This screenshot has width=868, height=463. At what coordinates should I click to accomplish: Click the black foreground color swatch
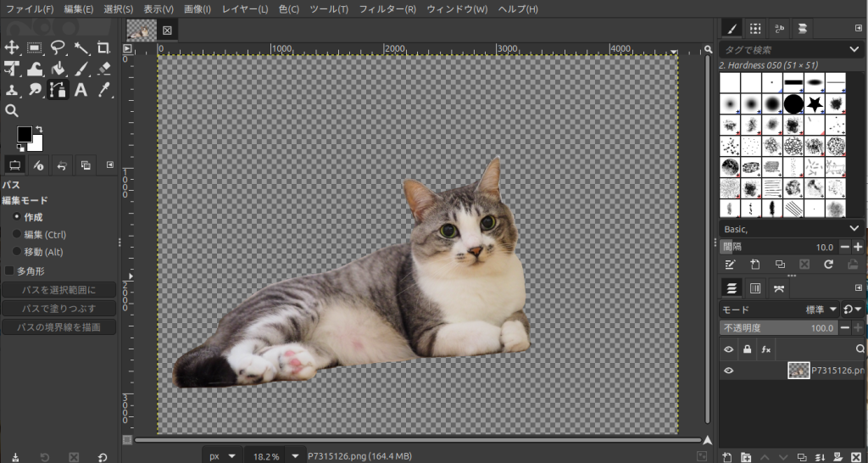(25, 135)
